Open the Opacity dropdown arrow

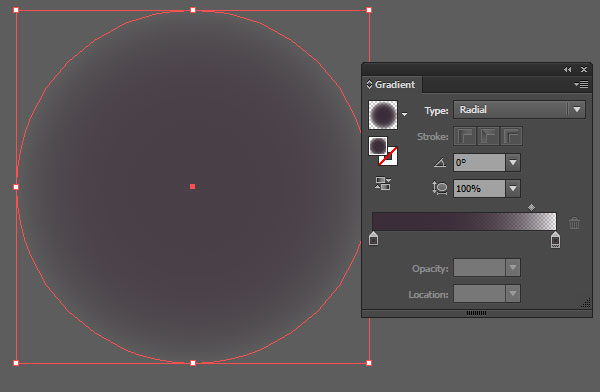click(x=513, y=268)
